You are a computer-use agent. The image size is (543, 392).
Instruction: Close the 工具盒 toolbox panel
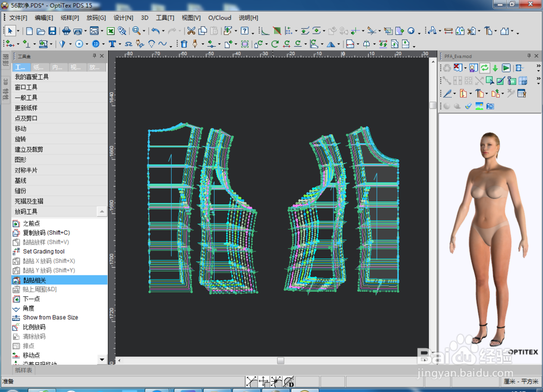[x=102, y=56]
